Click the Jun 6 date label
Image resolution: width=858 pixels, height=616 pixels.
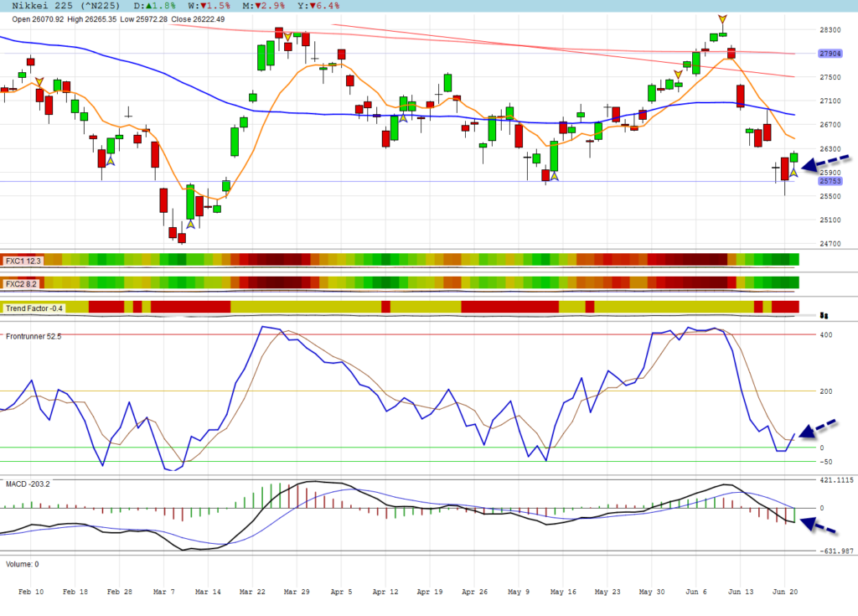[x=696, y=592]
